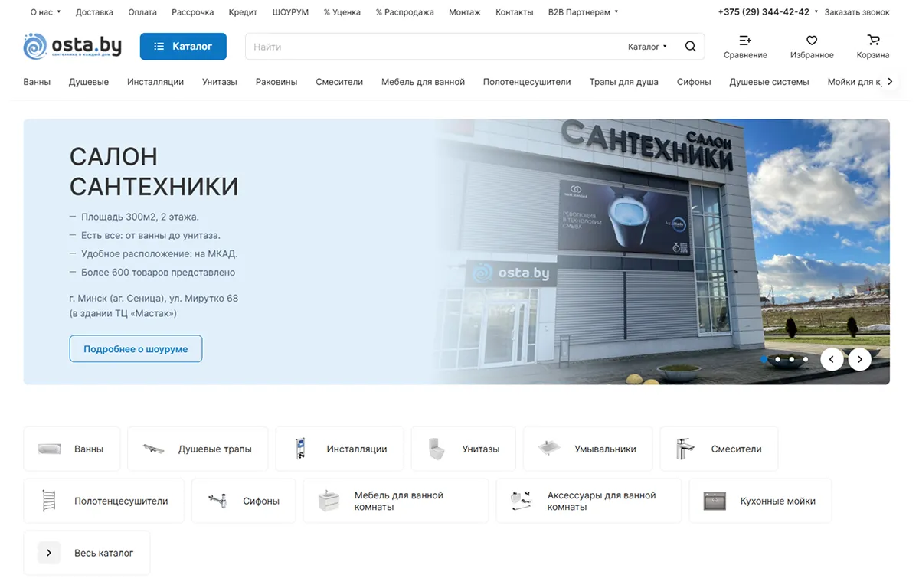
Task: Open Инсталляции in the category bar
Action: click(155, 82)
